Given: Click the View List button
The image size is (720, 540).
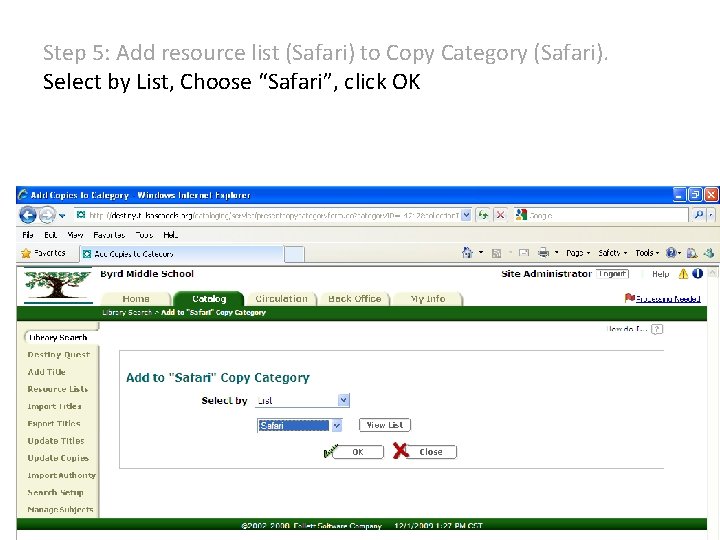Looking at the screenshot, I should tap(384, 425).
